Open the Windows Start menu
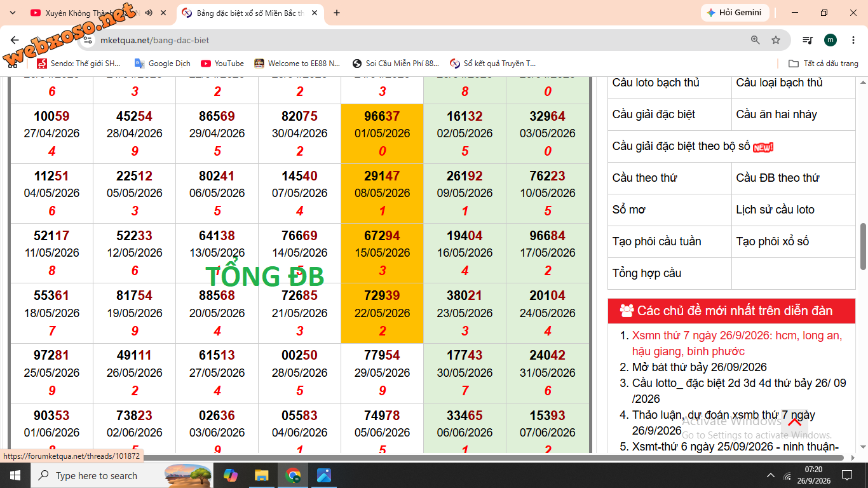This screenshot has width=868, height=488. [15, 475]
